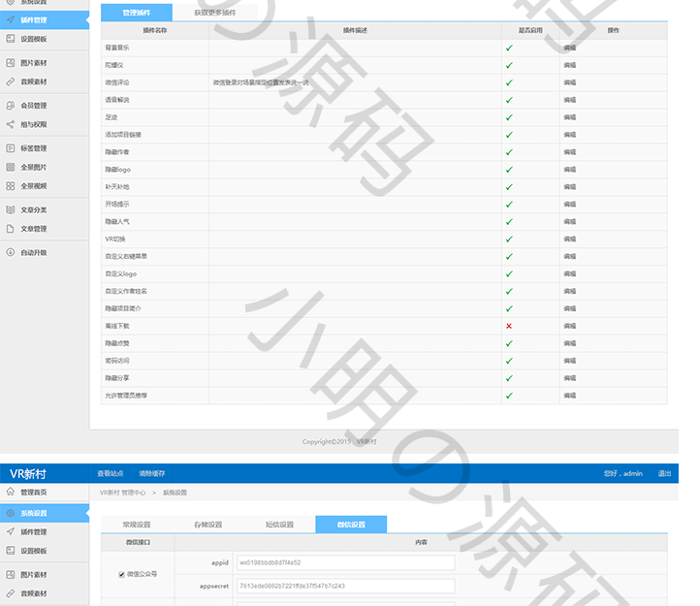The width and height of the screenshot is (700, 606).
Task: Click 编辑 for the 自定义logo plugin
Action: click(x=570, y=274)
